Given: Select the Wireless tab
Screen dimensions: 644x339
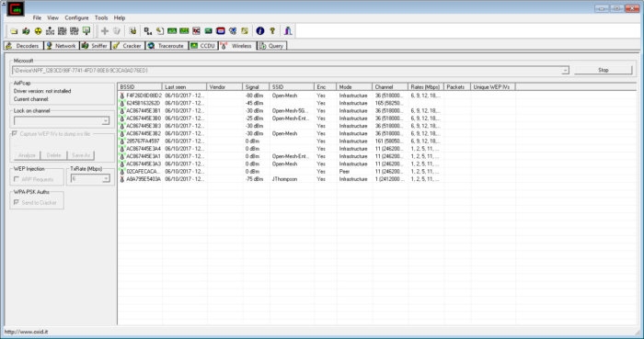Looking at the screenshot, I should [x=237, y=46].
